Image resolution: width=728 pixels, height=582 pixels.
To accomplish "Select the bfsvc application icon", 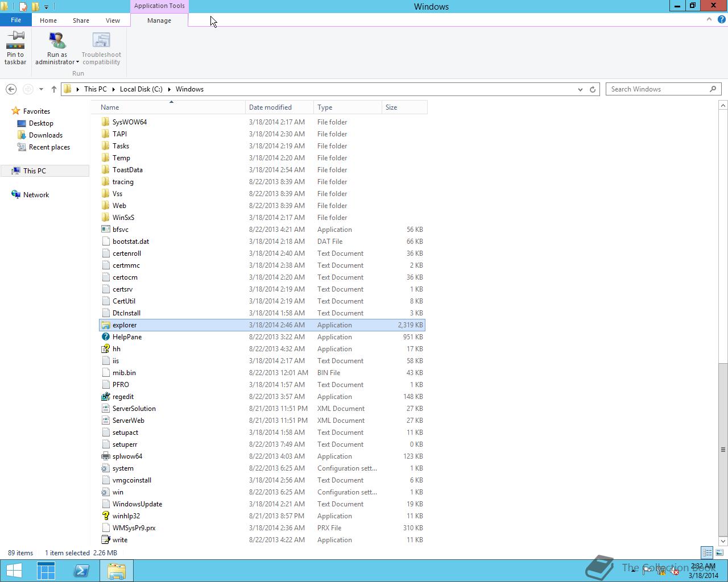I will tap(105, 230).
